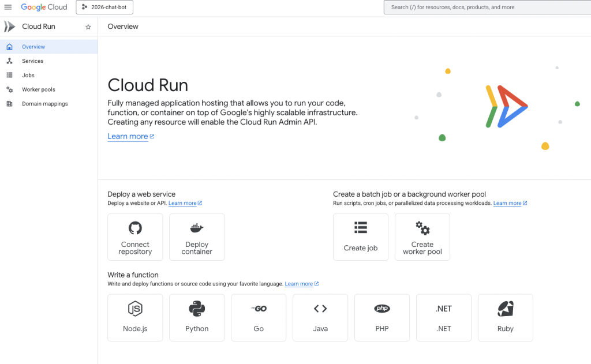591x364 pixels.
Task: Open the Learn more link under Cloud Run description
Action: pos(128,136)
